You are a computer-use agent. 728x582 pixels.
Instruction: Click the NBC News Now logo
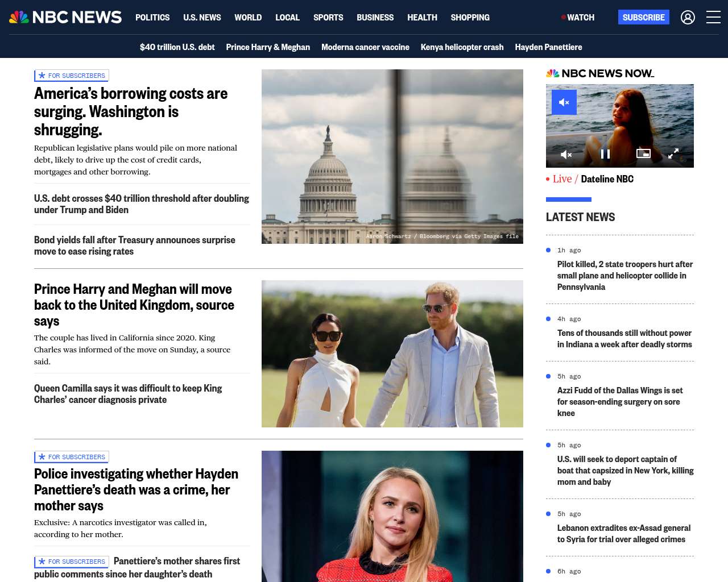coord(600,73)
